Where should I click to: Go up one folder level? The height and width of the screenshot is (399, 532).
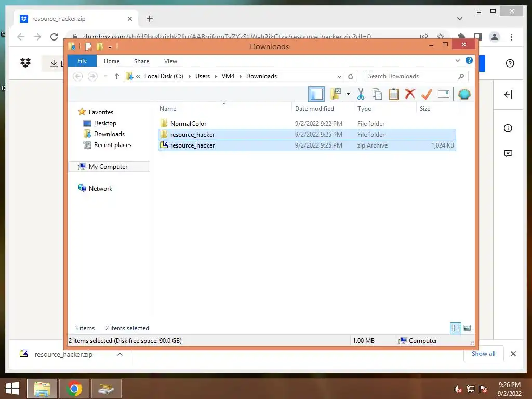(x=117, y=76)
